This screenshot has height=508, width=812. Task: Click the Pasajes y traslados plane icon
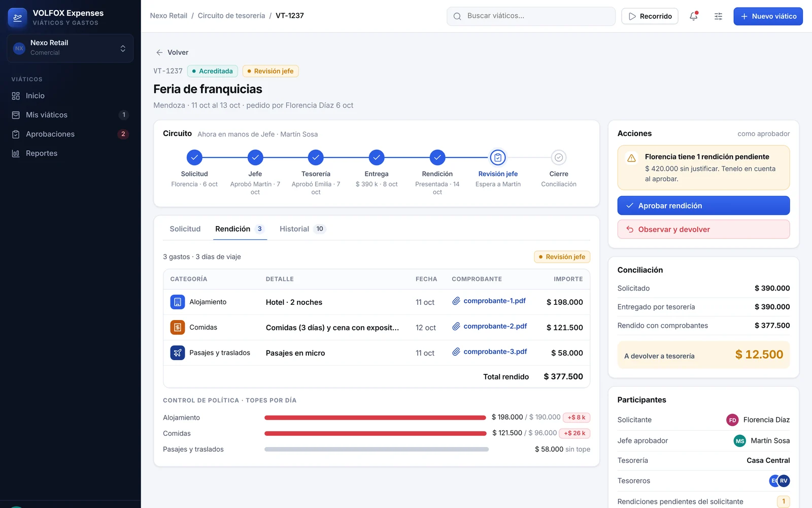point(178,353)
